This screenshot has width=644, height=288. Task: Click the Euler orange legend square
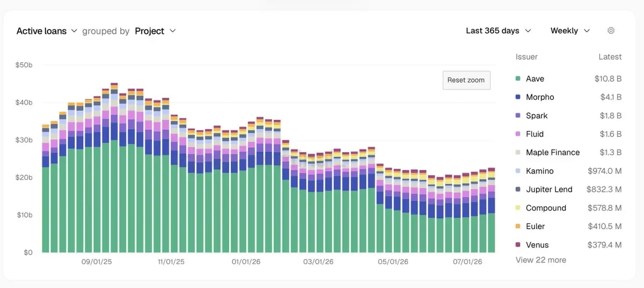pyautogui.click(x=518, y=226)
